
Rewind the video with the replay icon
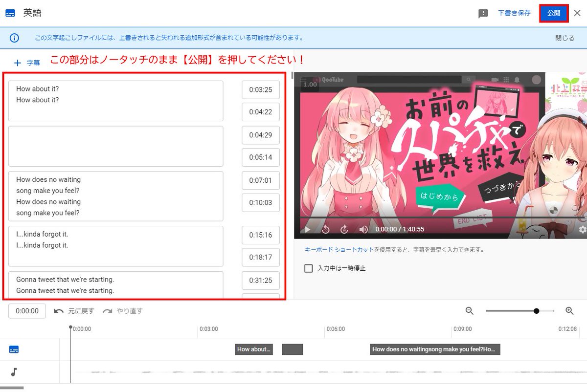tap(326, 229)
